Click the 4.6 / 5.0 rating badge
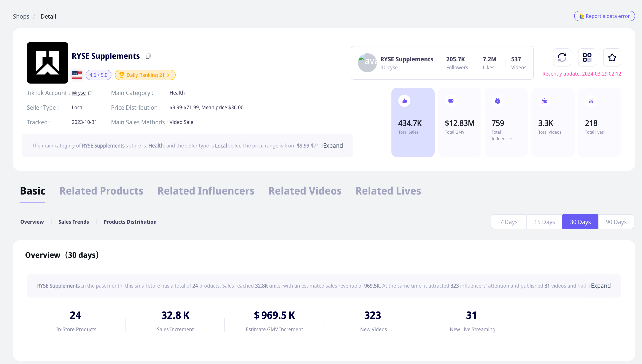The height and width of the screenshot is (364, 642). point(98,75)
